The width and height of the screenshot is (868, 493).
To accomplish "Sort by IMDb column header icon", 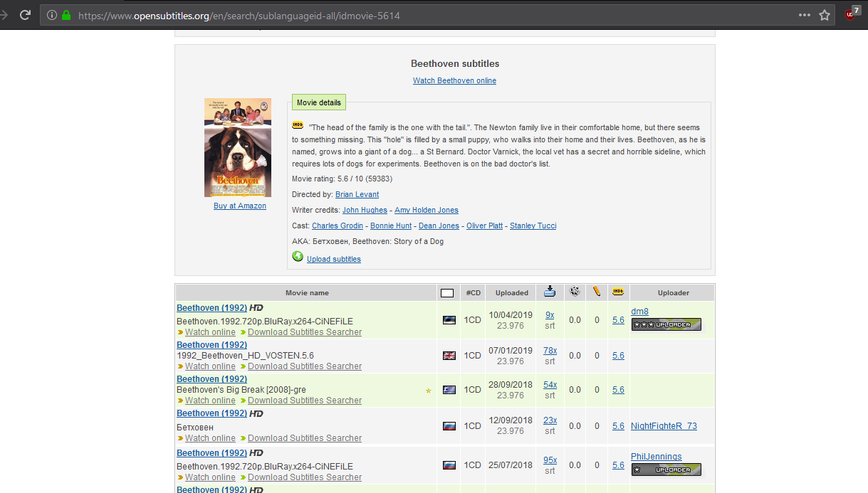I will (618, 291).
